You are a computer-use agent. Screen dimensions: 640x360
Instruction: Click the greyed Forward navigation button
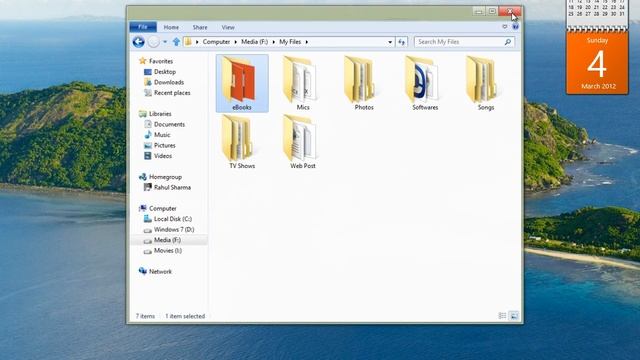pyautogui.click(x=153, y=42)
